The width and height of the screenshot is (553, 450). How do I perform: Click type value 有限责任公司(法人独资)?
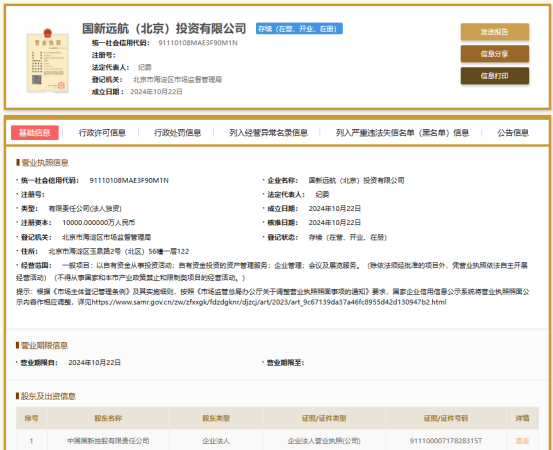[85, 209]
